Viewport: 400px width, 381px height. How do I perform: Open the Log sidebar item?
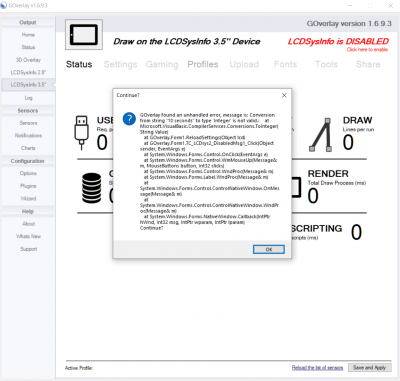(28, 98)
